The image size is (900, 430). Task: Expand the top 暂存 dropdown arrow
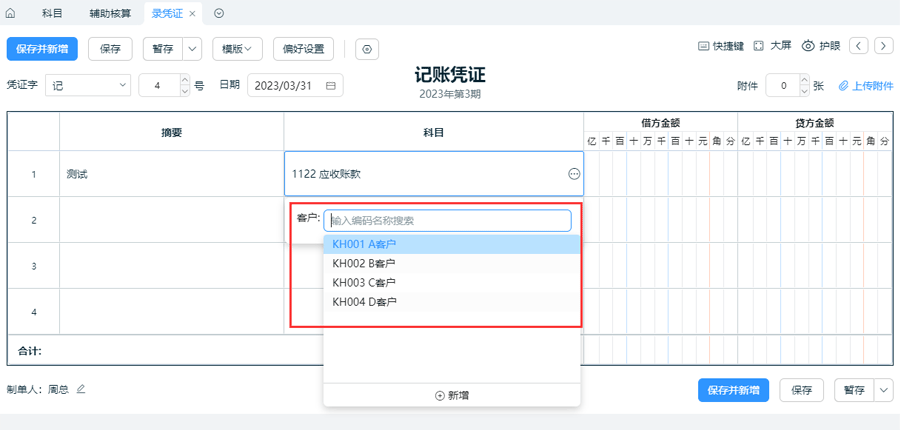[x=193, y=49]
